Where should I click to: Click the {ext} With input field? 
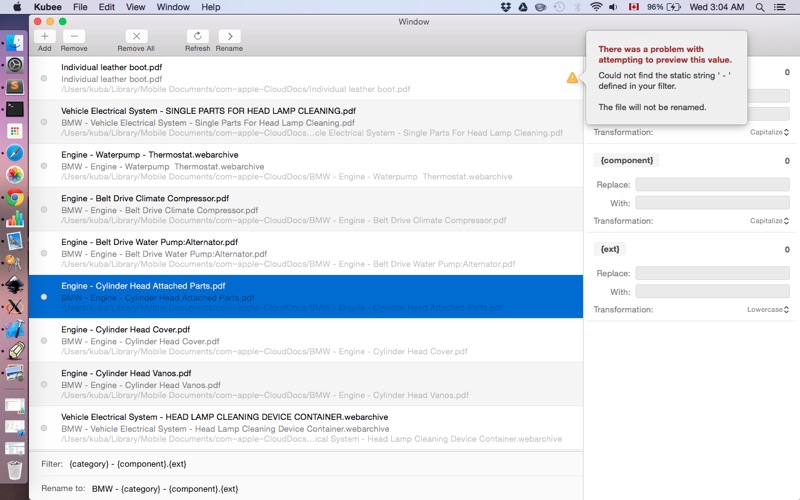712,292
